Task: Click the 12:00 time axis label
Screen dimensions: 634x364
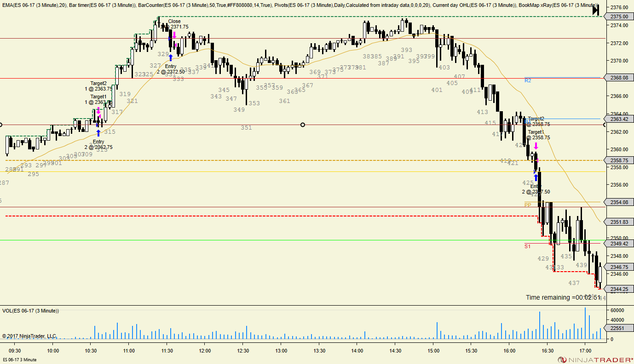Action: [x=205, y=351]
